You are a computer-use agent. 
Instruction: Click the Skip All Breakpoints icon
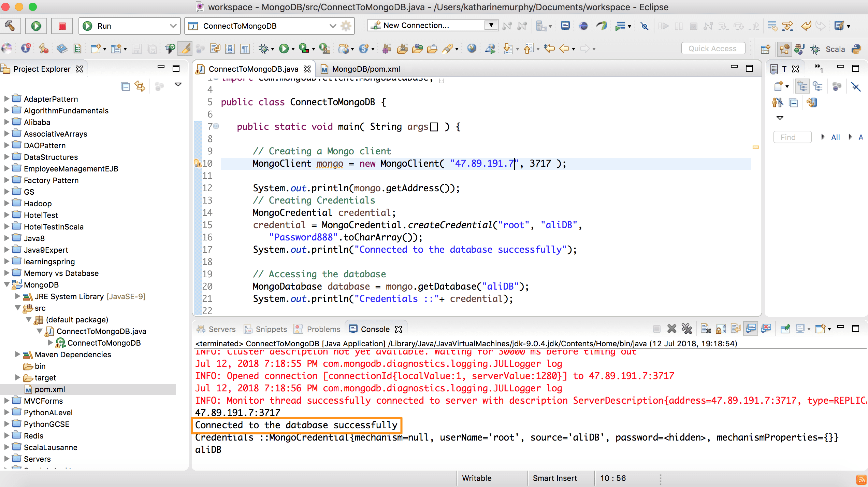[644, 26]
